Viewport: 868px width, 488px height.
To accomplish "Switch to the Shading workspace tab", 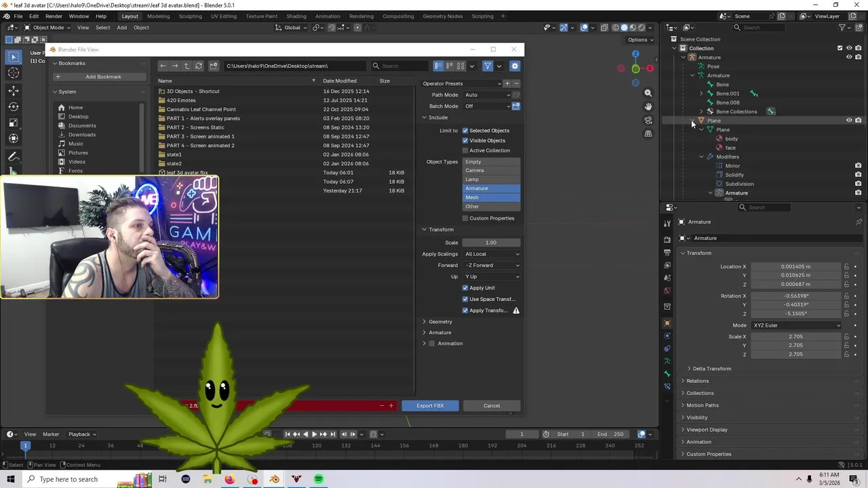I will 296,16.
